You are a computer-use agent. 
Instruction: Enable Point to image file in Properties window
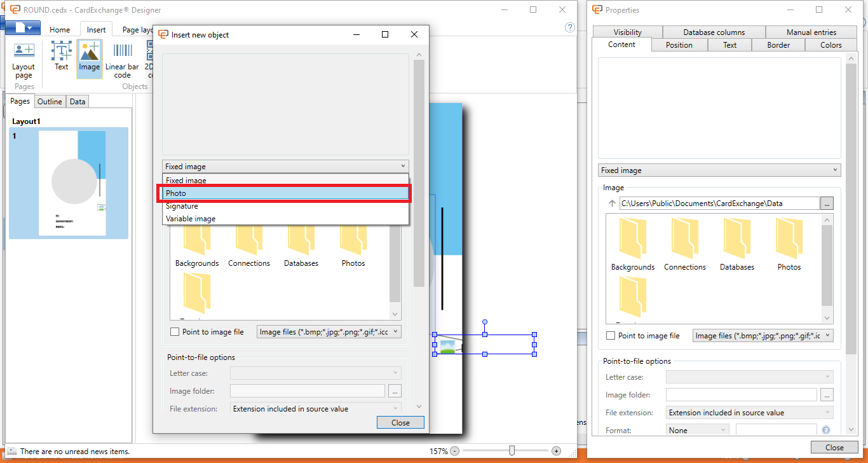pos(611,336)
